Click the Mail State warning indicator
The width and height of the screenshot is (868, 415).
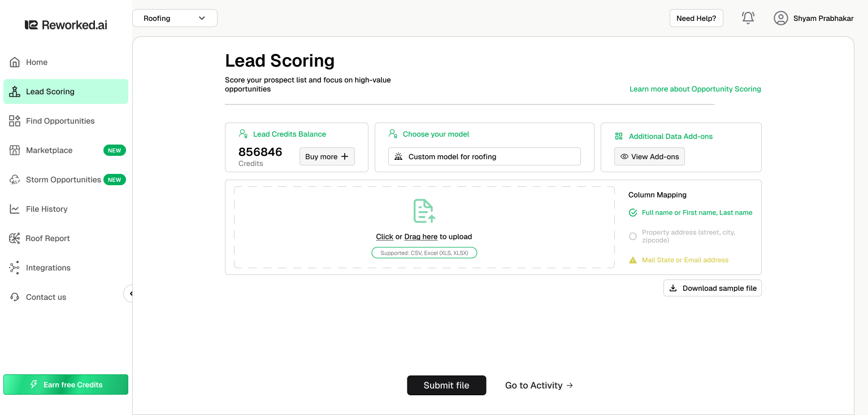tap(633, 260)
